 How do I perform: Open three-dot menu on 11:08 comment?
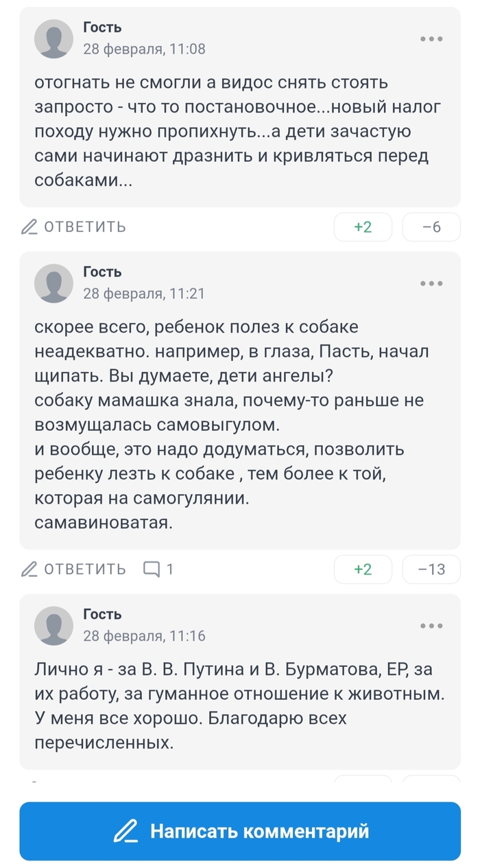coord(431,39)
